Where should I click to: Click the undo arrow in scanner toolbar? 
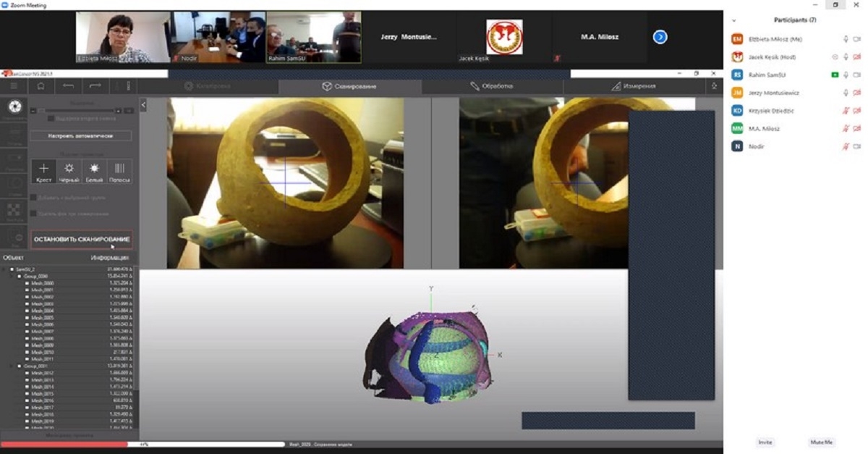pyautogui.click(x=68, y=86)
